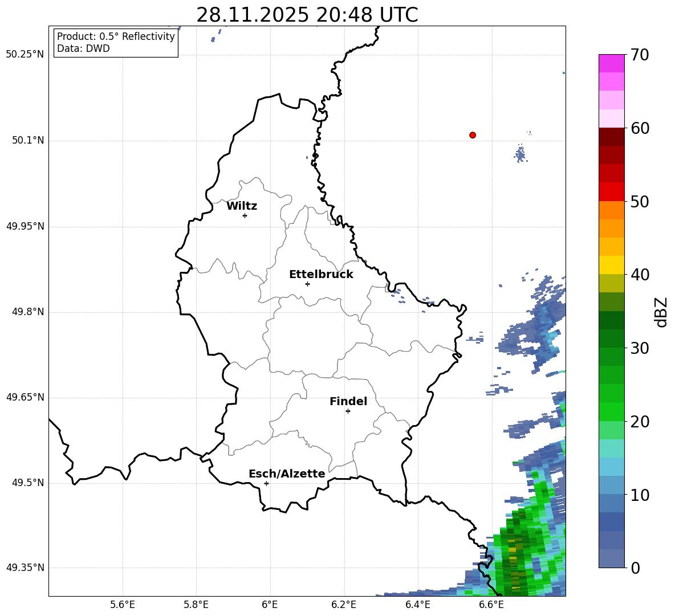
Task: Click the 6.6°E longitude label
Action: [491, 605]
